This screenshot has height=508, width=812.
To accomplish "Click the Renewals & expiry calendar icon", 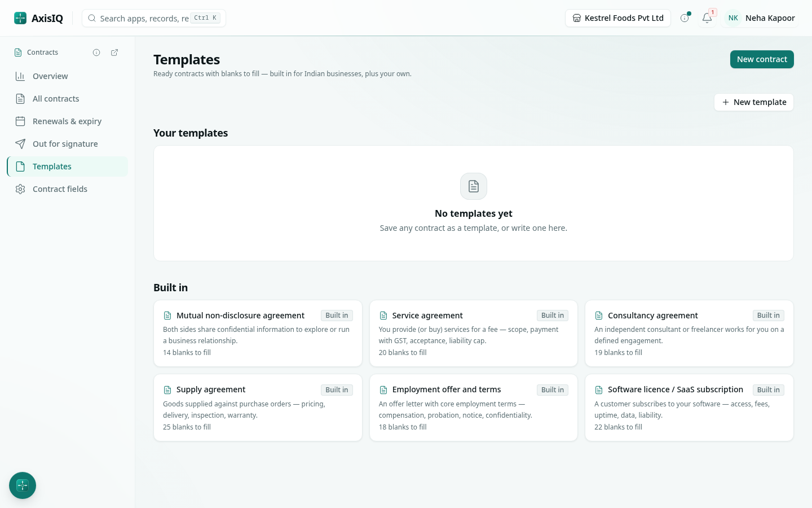I will coord(20,121).
